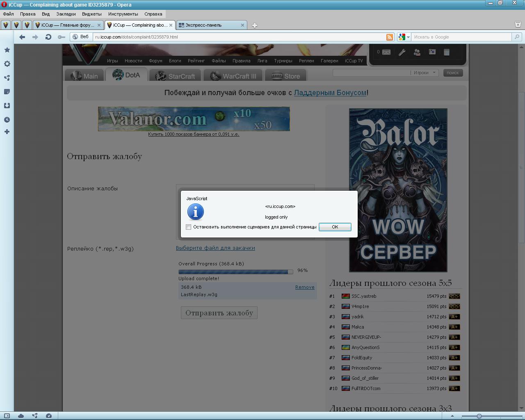Click the Opera Unite status bar icon
The width and height of the screenshot is (525, 420).
[x=35, y=415]
